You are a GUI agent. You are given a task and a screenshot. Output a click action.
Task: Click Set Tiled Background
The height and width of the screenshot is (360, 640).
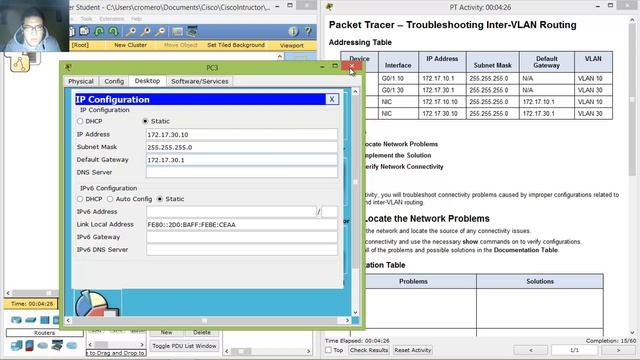pyautogui.click(x=236, y=45)
